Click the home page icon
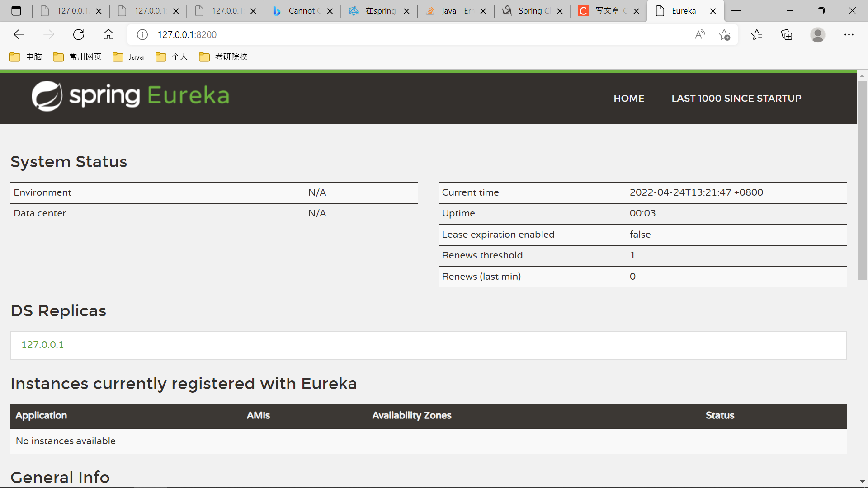Image resolution: width=868 pixels, height=488 pixels. (108, 34)
